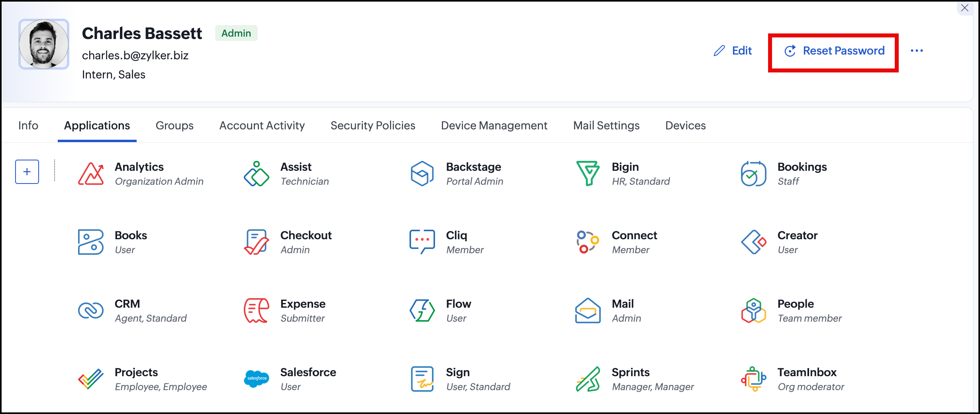
Task: Open the CRM app icon
Action: click(91, 310)
